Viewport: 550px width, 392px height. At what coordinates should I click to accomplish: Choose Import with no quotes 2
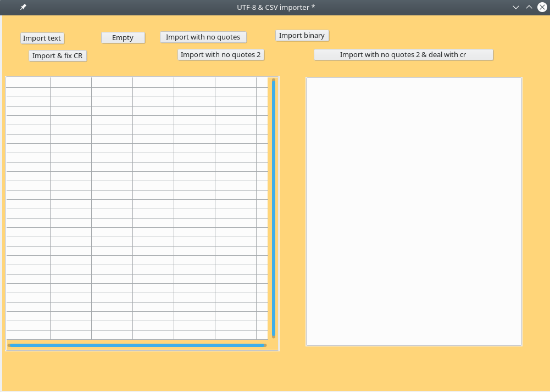click(x=221, y=54)
